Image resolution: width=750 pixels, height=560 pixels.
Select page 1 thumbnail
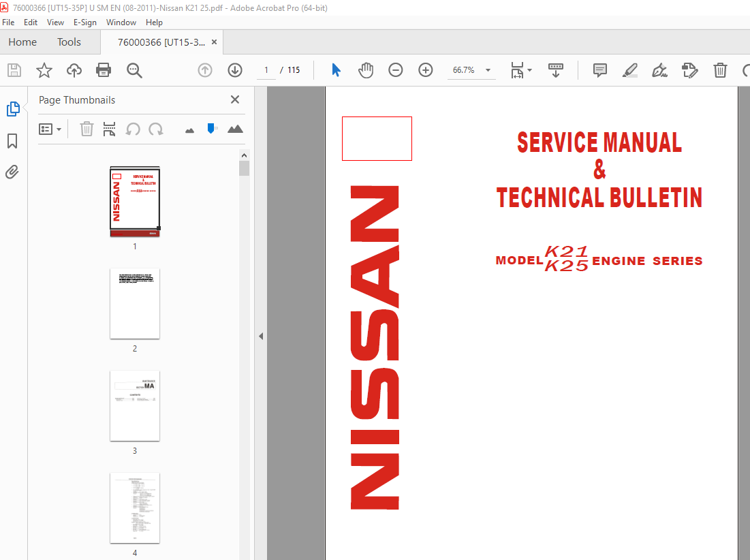pyautogui.click(x=135, y=202)
